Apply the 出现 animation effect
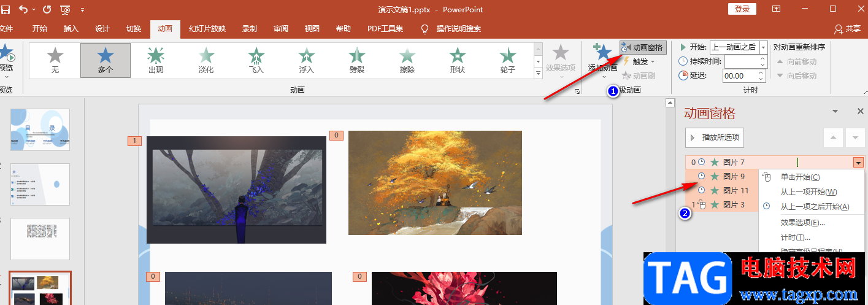 [x=156, y=61]
